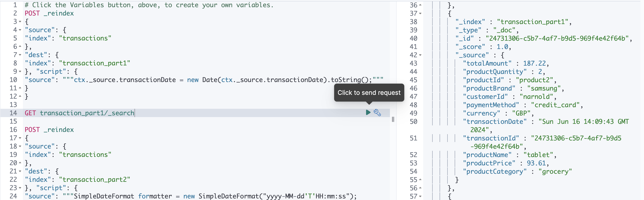Toggle fold arrow at editor line 11

click(20, 88)
